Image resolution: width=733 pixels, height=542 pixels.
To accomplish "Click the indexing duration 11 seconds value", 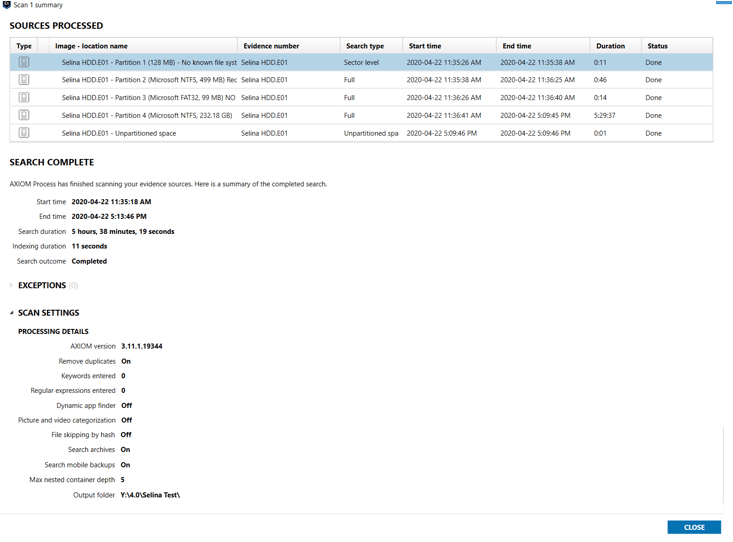I will (x=89, y=246).
